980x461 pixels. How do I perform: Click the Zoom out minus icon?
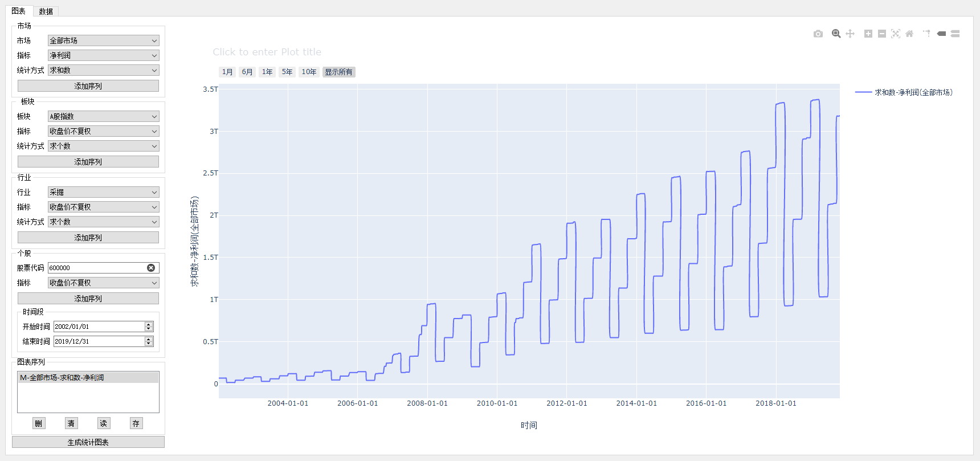click(x=882, y=34)
